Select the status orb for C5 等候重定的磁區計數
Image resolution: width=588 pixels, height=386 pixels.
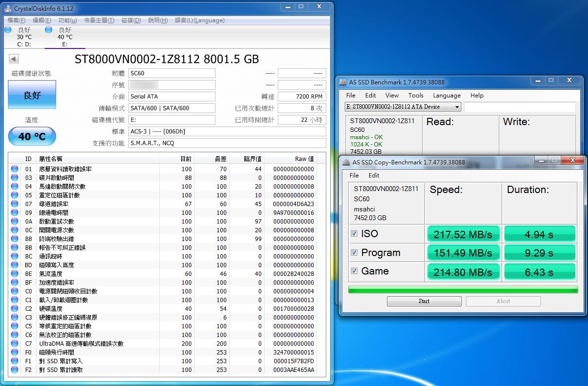pyautogui.click(x=15, y=326)
